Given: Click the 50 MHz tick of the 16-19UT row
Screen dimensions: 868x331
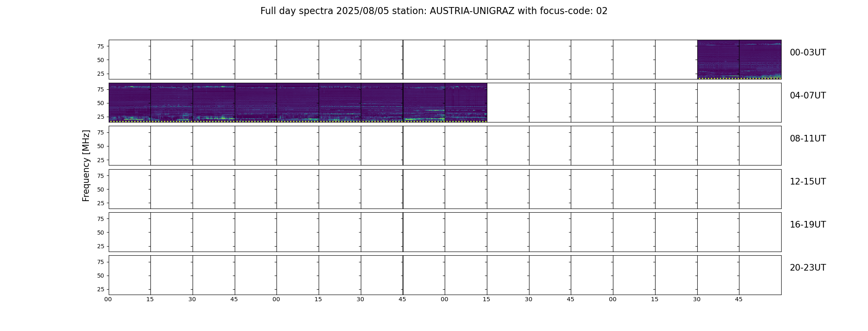Looking at the screenshot, I should (x=100, y=233).
